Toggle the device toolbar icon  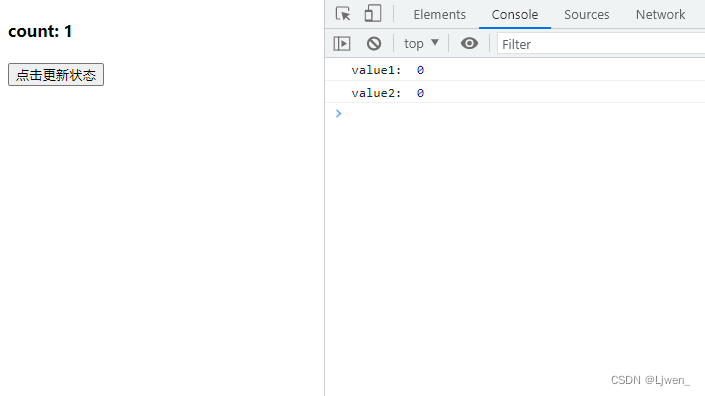point(373,13)
